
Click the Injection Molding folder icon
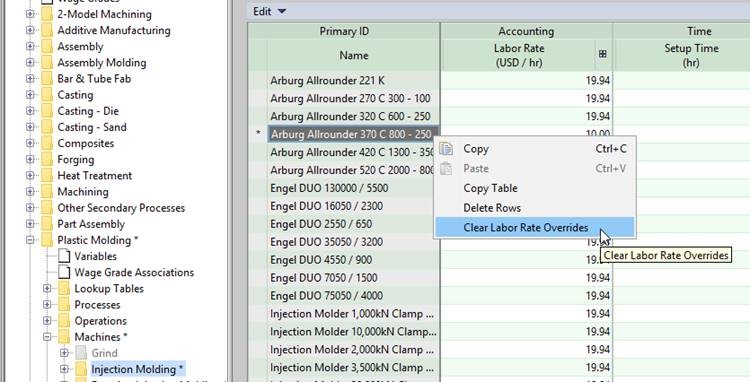[81, 369]
